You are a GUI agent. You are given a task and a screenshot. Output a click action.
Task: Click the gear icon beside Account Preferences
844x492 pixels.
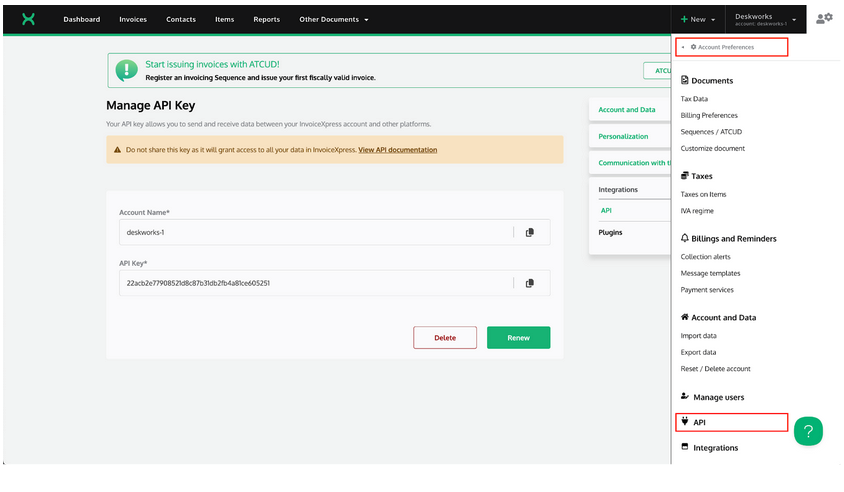tap(693, 47)
